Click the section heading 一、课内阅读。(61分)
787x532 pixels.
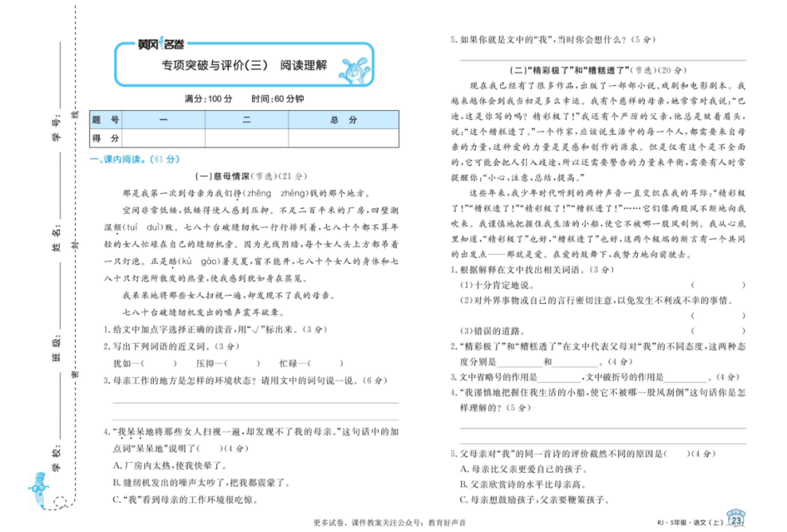coord(135,159)
